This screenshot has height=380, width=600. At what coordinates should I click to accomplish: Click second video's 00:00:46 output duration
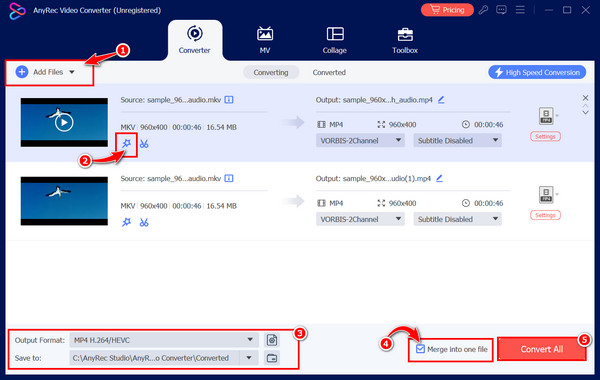click(x=489, y=203)
